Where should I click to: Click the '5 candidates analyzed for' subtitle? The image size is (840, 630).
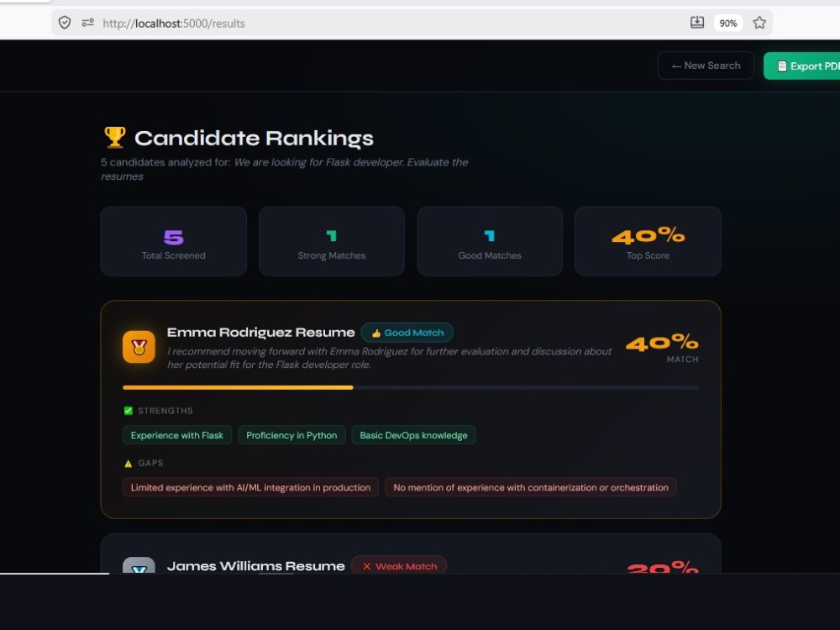[x=285, y=169]
